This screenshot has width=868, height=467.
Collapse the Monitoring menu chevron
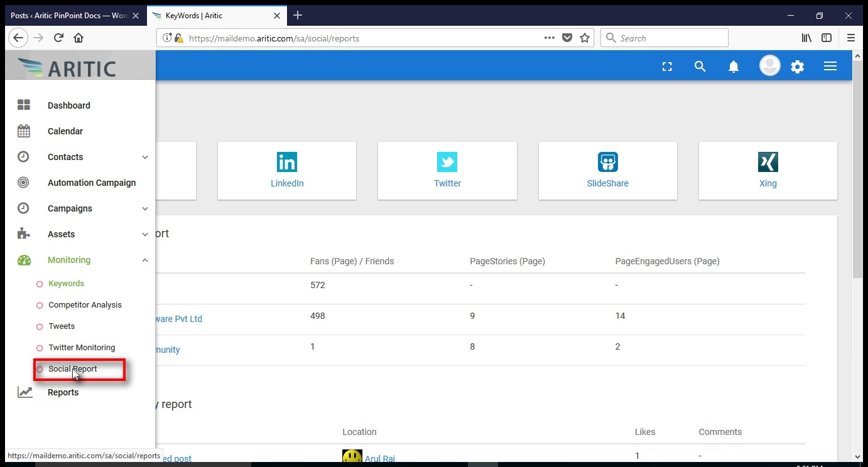145,260
